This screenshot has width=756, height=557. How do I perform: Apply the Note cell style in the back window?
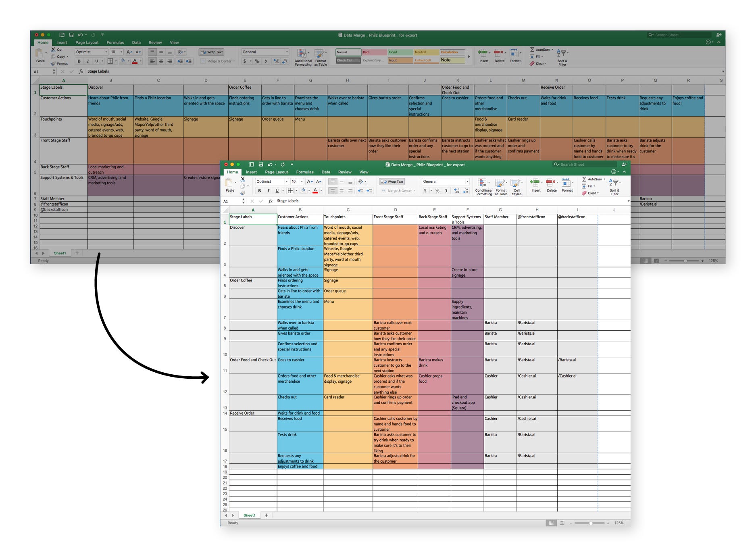pyautogui.click(x=452, y=60)
